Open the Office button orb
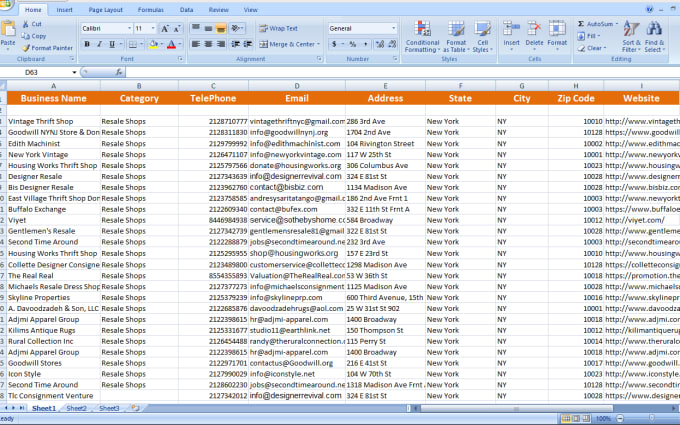This screenshot has height=425, width=680. [x=5, y=3]
